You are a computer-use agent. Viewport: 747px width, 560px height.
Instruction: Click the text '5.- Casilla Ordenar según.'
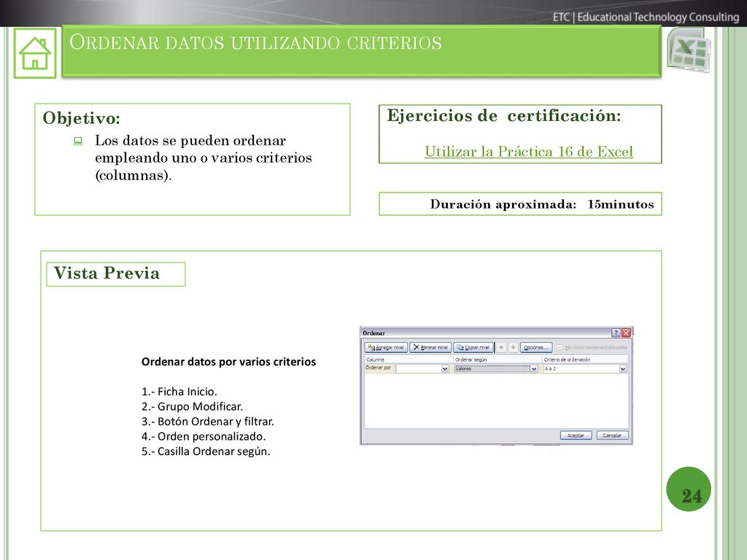click(x=206, y=451)
